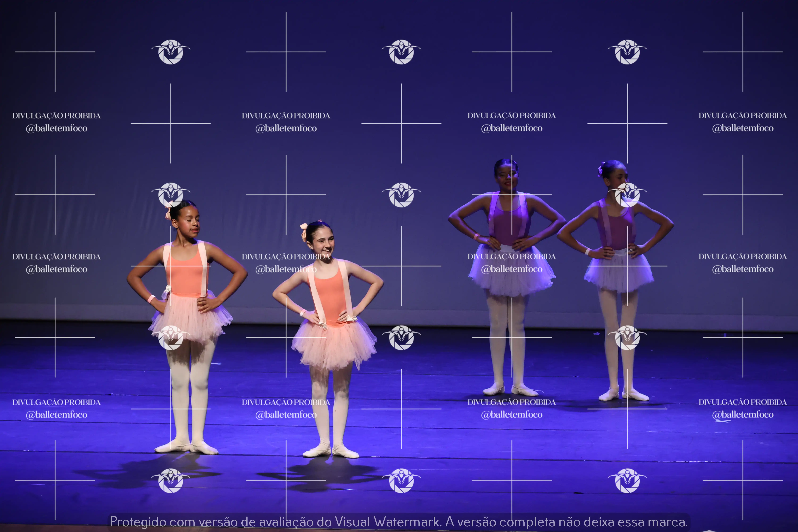Click the face of the tall dancer in purple
Screen dimensions: 798x532
coord(507,178)
